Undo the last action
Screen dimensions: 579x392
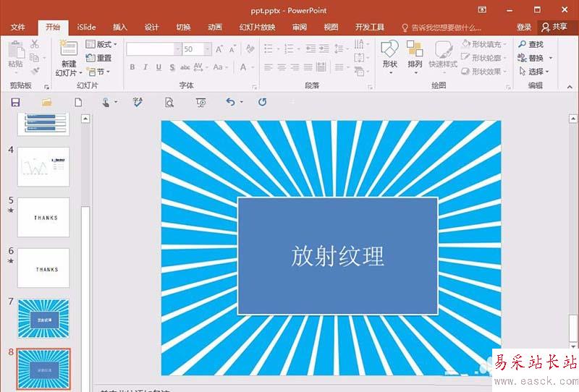tap(230, 102)
